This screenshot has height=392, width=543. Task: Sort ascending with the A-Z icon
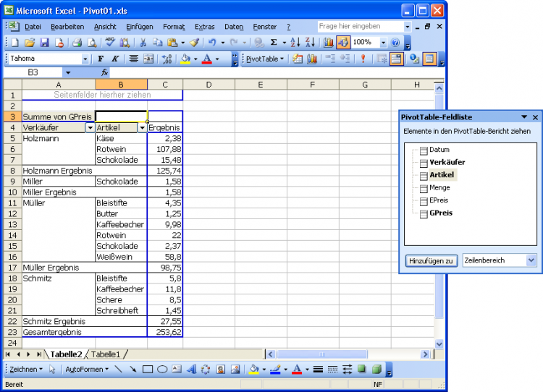295,43
